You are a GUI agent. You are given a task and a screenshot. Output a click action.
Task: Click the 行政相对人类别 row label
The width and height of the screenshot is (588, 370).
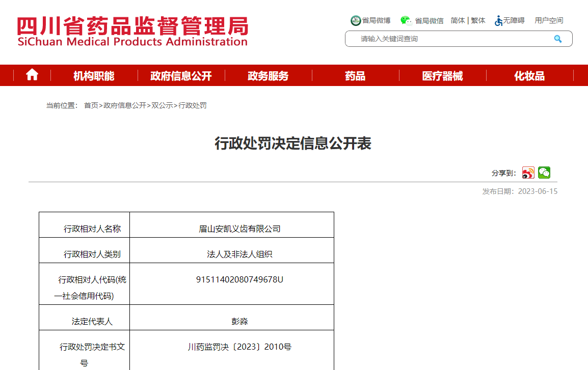[92, 254]
